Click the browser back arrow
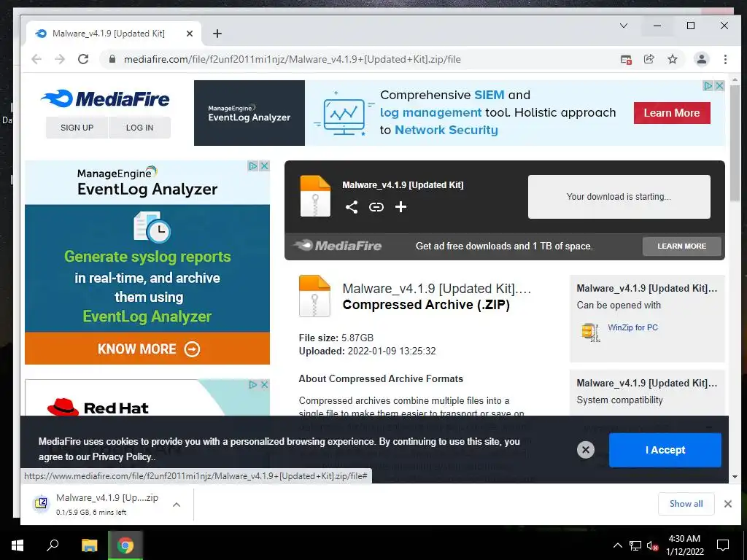Screen dimensions: 747x560 coord(36,59)
